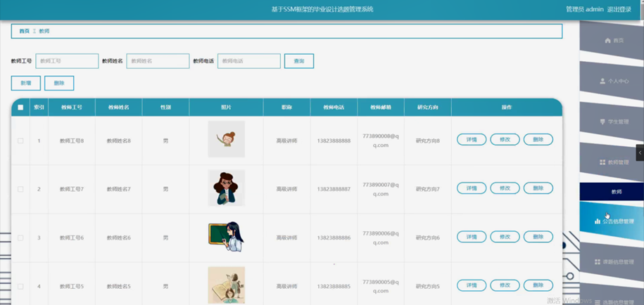This screenshot has width=644, height=305.
Task: Focus the 教师工号 search field
Action: click(67, 61)
